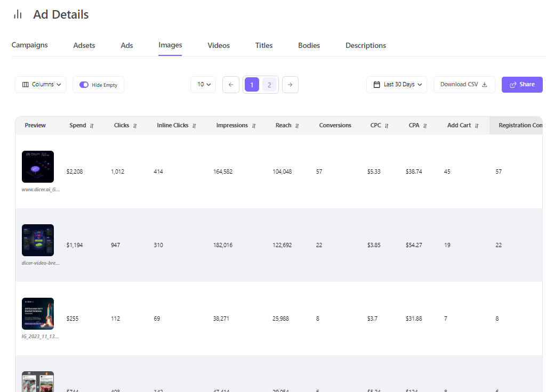
Task: Switch to the Campaigns tab
Action: [x=30, y=45]
